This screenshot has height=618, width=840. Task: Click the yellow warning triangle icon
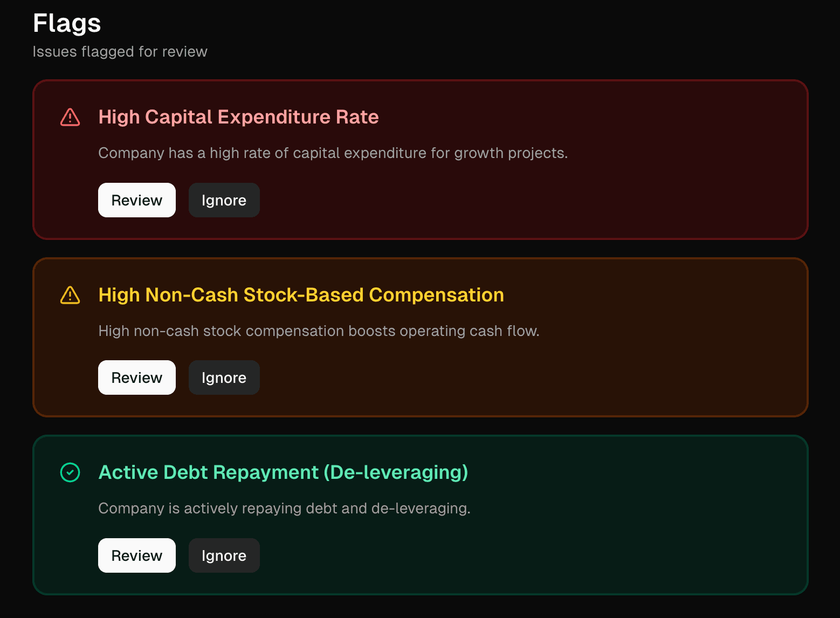coord(70,295)
